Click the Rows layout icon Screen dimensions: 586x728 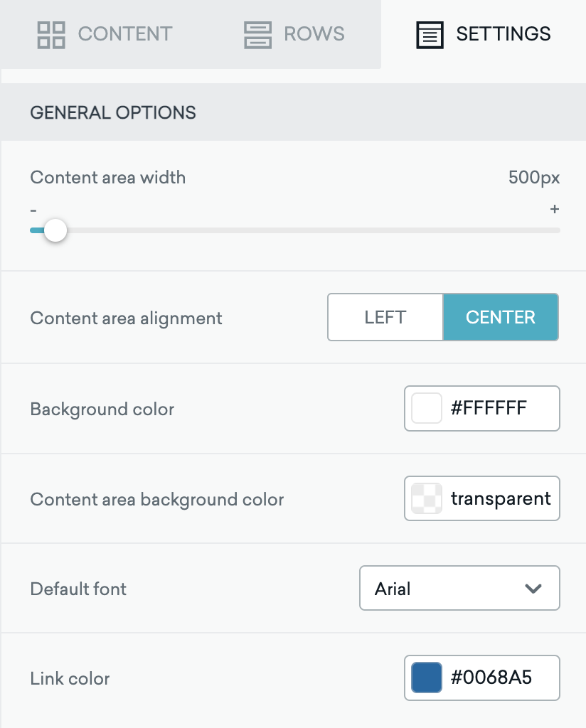[x=257, y=35]
